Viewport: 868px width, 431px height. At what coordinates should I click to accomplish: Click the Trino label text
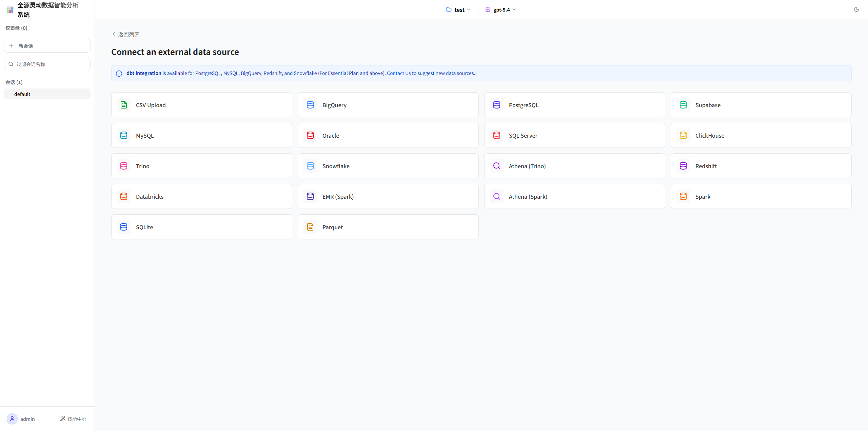pos(143,166)
